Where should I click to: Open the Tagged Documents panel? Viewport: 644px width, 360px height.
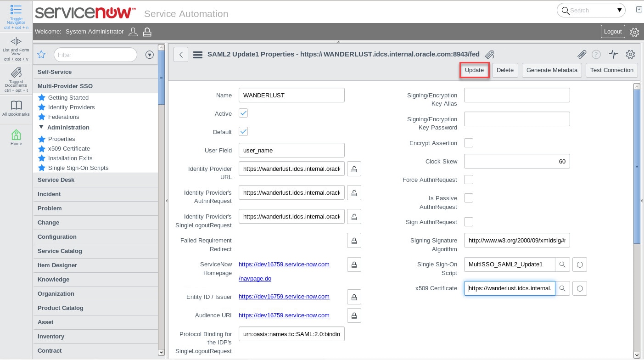coord(16,73)
